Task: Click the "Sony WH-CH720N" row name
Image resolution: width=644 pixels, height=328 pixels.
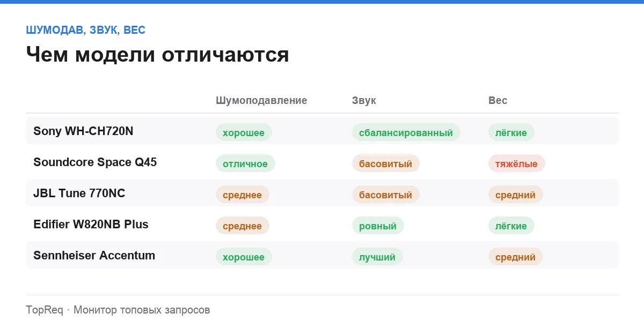Action: 83,131
